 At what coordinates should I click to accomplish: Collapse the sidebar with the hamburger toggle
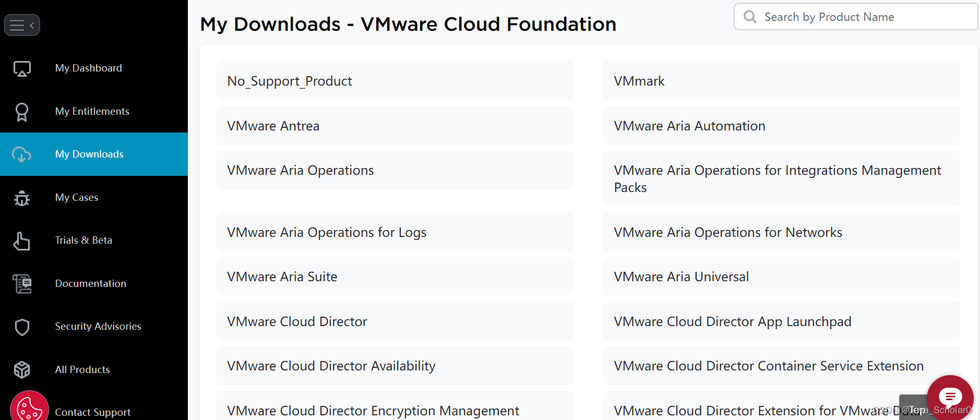coord(22,25)
